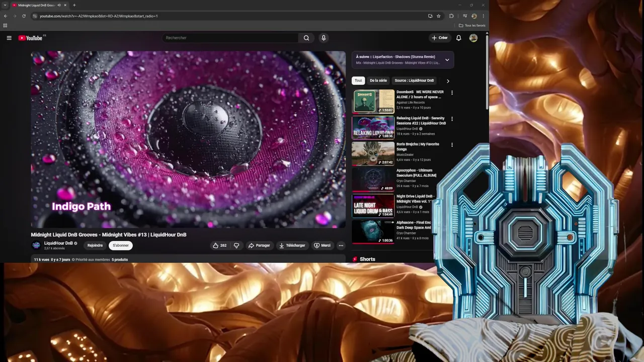This screenshot has height=362, width=644.
Task: Open the Relaxing Liquid DnB thumbnail
Action: pyautogui.click(x=373, y=127)
